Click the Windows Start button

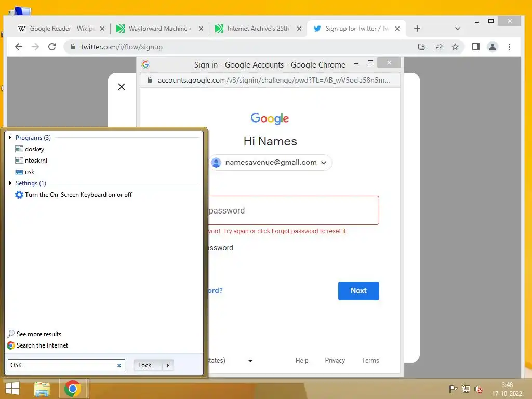point(12,389)
